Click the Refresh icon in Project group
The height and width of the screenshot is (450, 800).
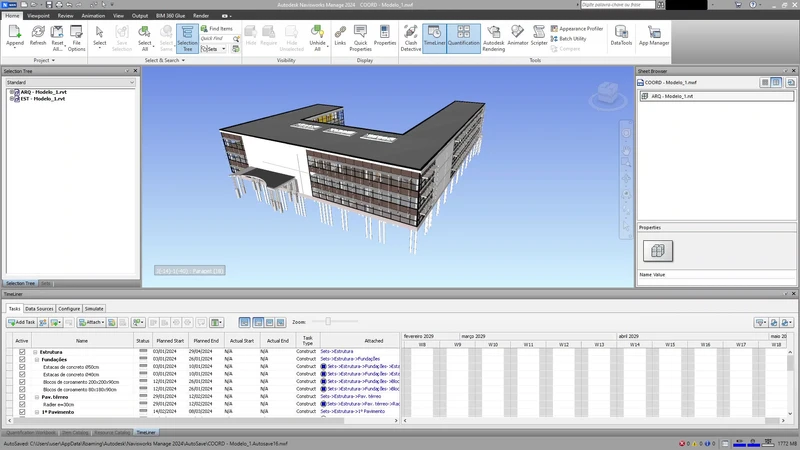[38, 37]
